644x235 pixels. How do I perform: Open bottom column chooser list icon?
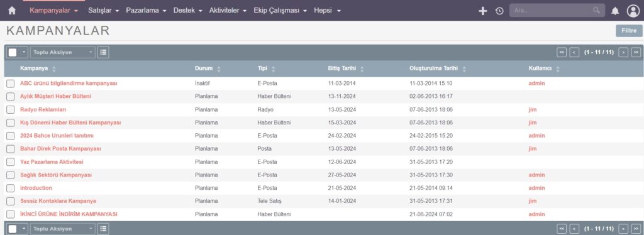click(103, 229)
